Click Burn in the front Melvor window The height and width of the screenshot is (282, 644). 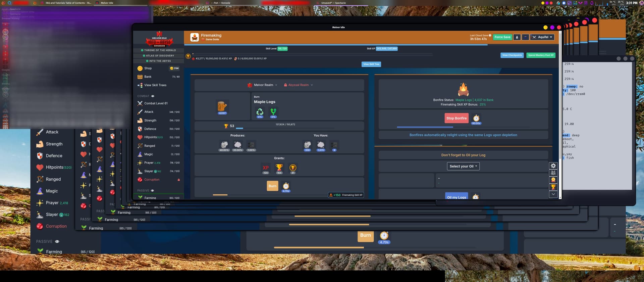tap(272, 186)
